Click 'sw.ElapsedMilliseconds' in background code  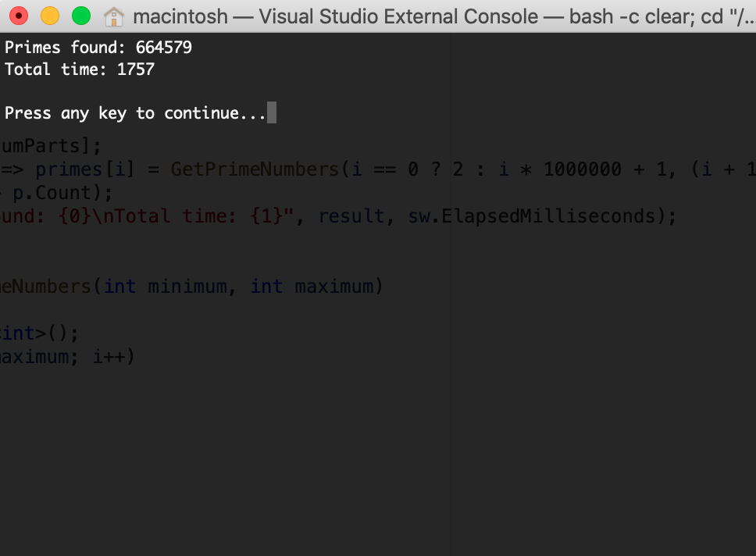pos(532,216)
